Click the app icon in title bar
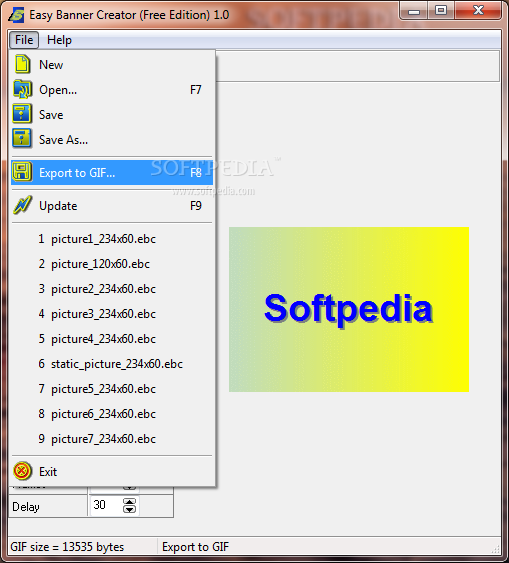Image resolution: width=509 pixels, height=563 pixels. [17, 15]
